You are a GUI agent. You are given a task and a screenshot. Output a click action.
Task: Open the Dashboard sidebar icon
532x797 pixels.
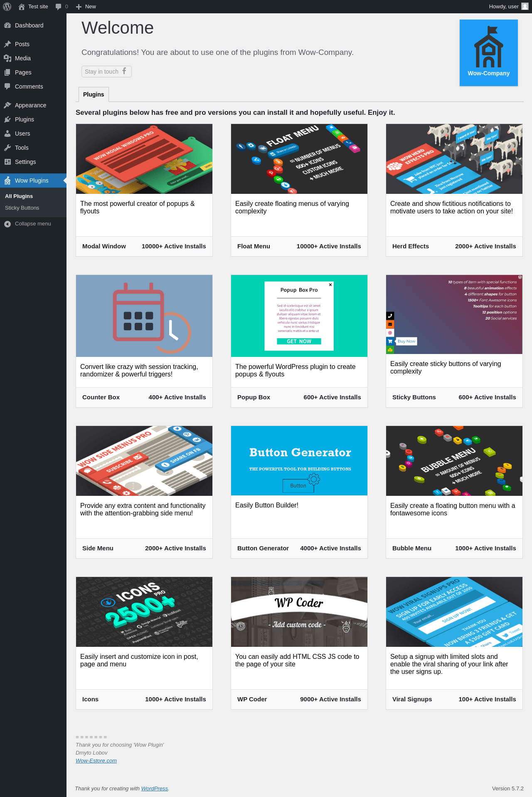point(7,25)
